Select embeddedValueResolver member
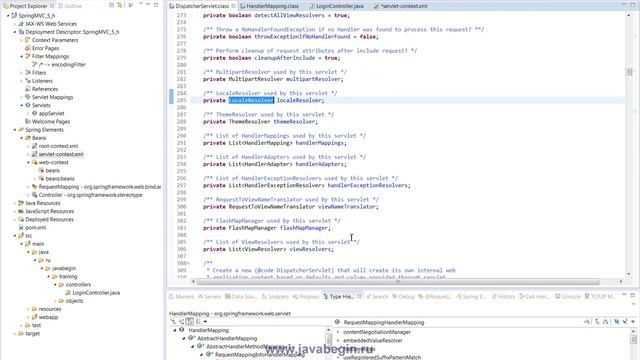The image size is (640, 360). click(373, 340)
